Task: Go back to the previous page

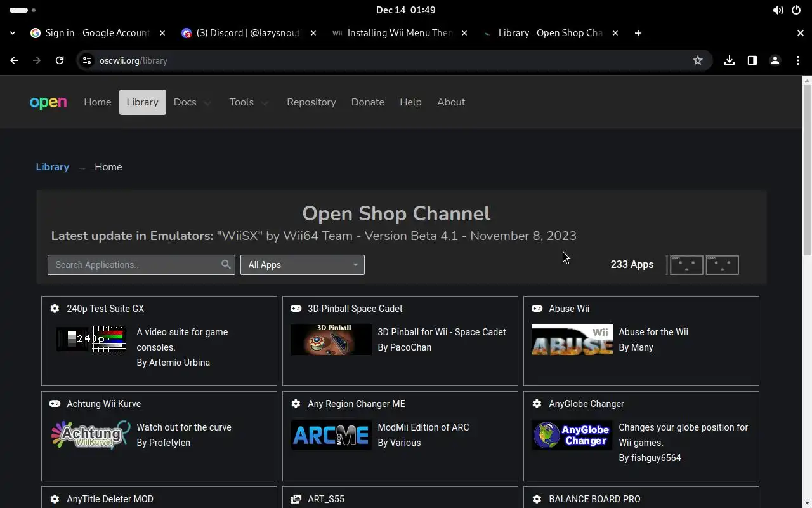Action: pos(14,60)
